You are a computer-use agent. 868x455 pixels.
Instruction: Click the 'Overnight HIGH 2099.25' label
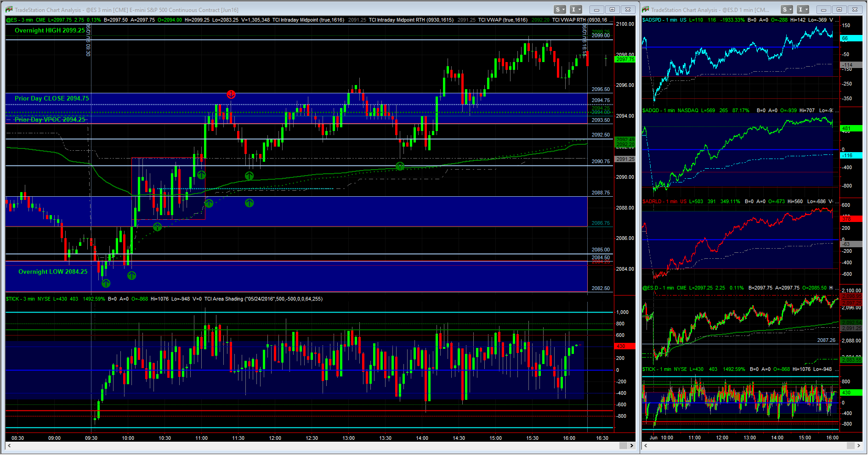50,30
